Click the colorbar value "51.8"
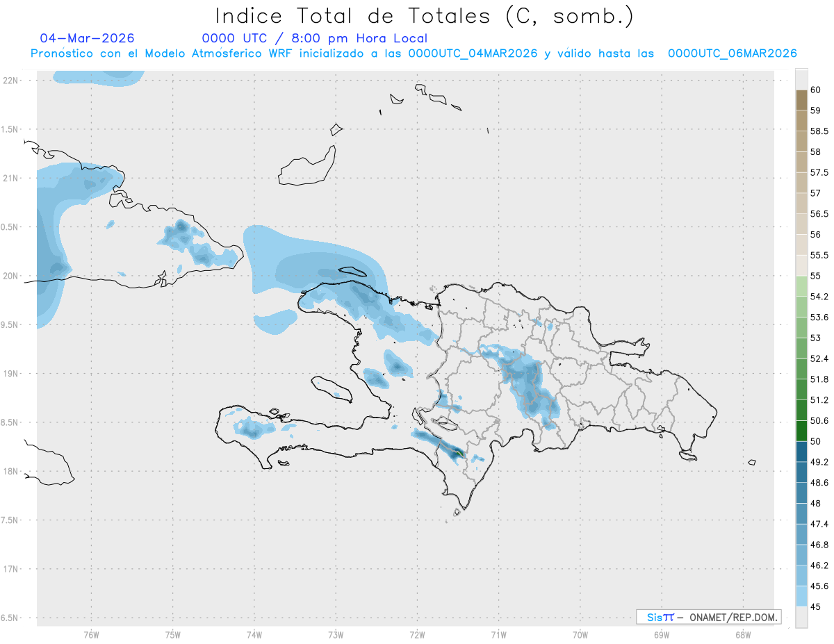834x644 pixels. click(x=819, y=379)
